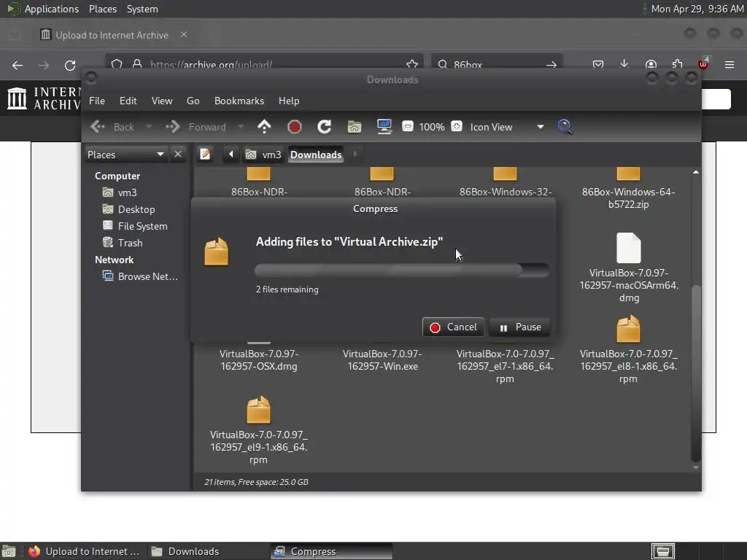Screen dimensions: 747x560
Task: Zoom out with the minus icon
Action: [x=407, y=126]
